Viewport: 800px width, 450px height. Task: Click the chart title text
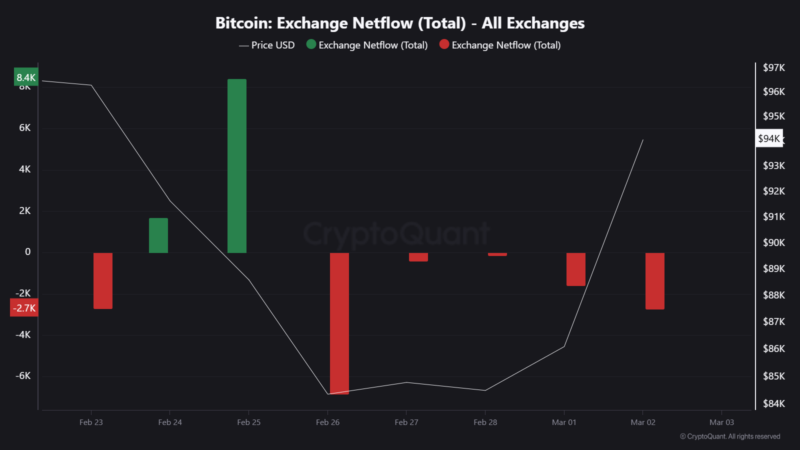click(x=400, y=23)
